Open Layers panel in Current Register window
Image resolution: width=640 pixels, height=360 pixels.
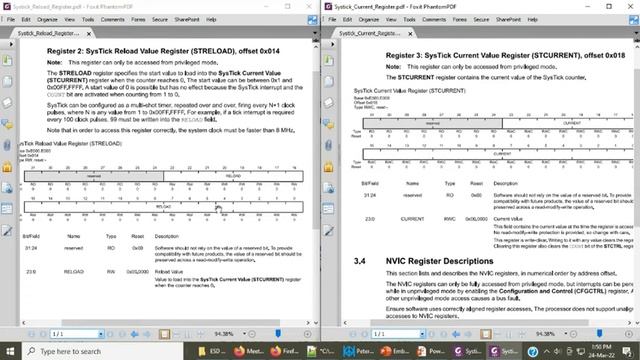(329, 102)
